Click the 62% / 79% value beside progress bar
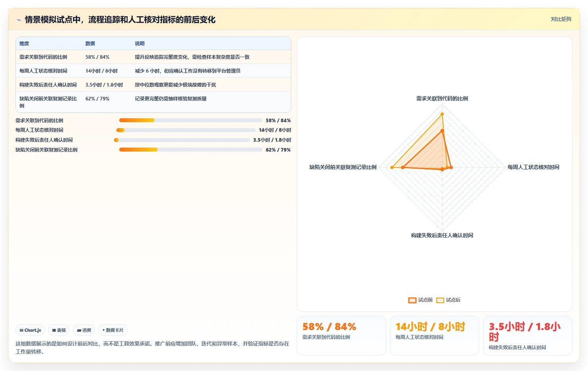The height and width of the screenshot is (371, 588). (278, 150)
